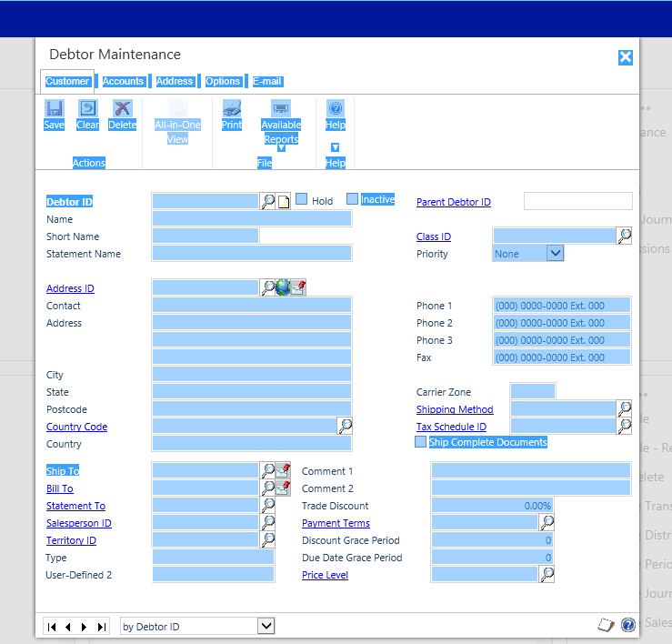This screenshot has width=672, height=644.
Task: Tick the Hold checkbox
Action: 302,200
